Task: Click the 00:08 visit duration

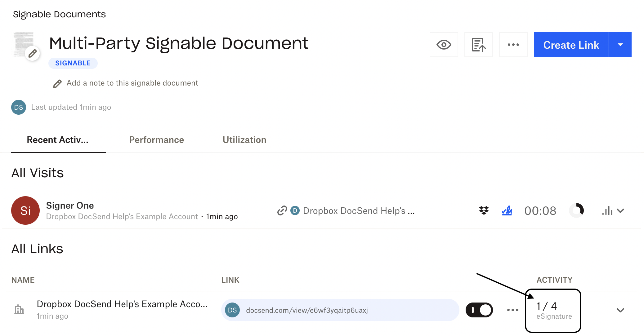Action: click(540, 211)
